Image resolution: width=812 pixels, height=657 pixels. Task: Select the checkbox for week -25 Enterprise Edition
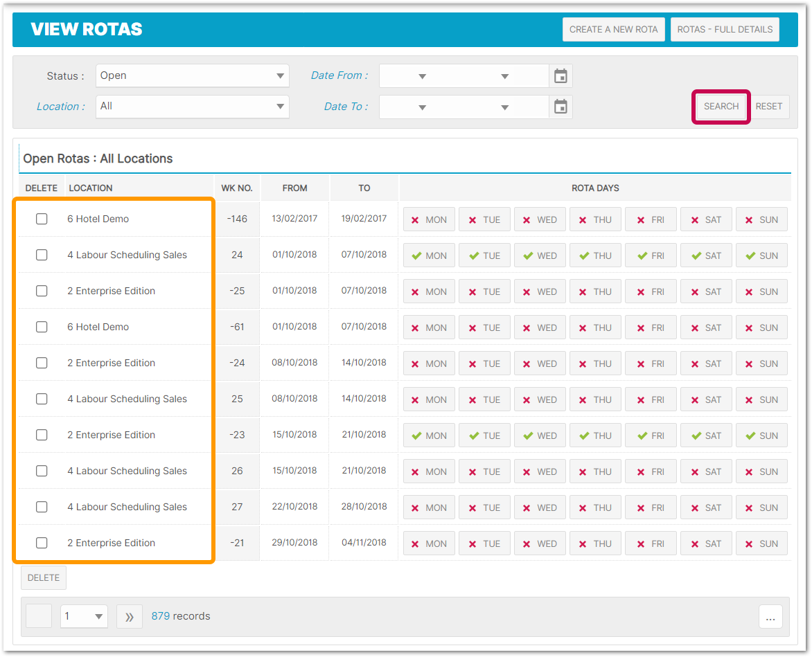(x=42, y=291)
